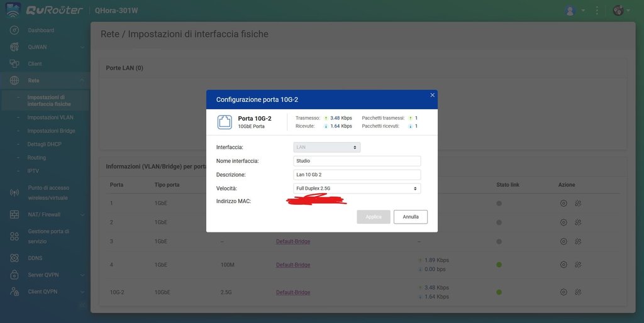Click the Descrizione field with Lan 10 Gb 2

[357, 175]
